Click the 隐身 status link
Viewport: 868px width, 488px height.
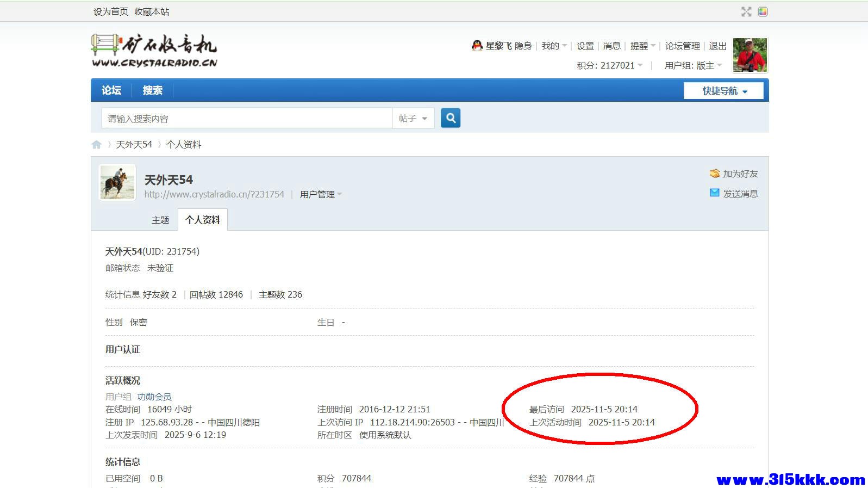pyautogui.click(x=523, y=46)
